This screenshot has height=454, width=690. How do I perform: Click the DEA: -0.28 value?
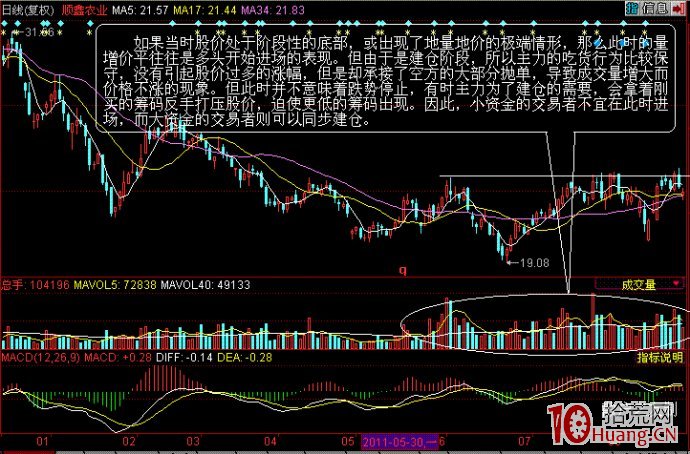(x=245, y=357)
